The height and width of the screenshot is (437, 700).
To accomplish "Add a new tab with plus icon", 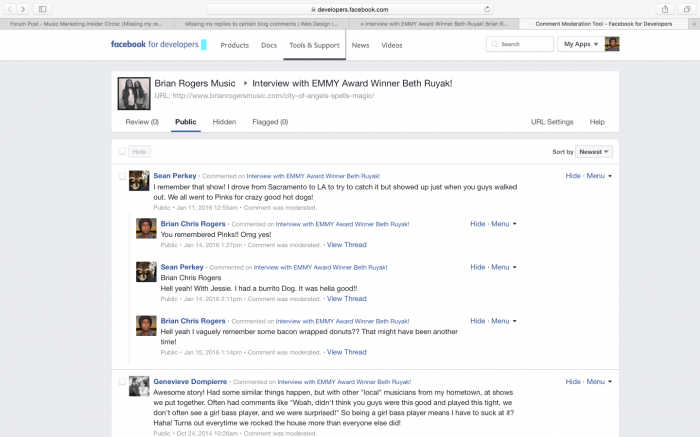I will coord(694,24).
